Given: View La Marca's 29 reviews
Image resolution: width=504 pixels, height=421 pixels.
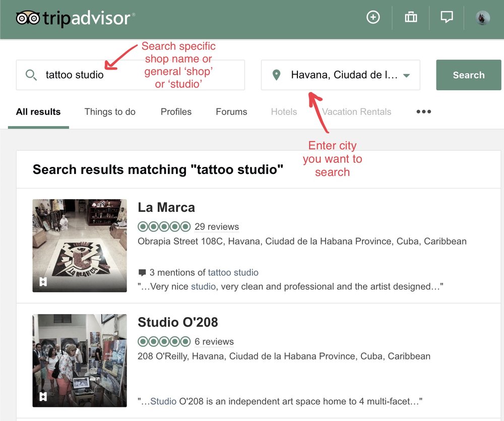Looking at the screenshot, I should (217, 227).
